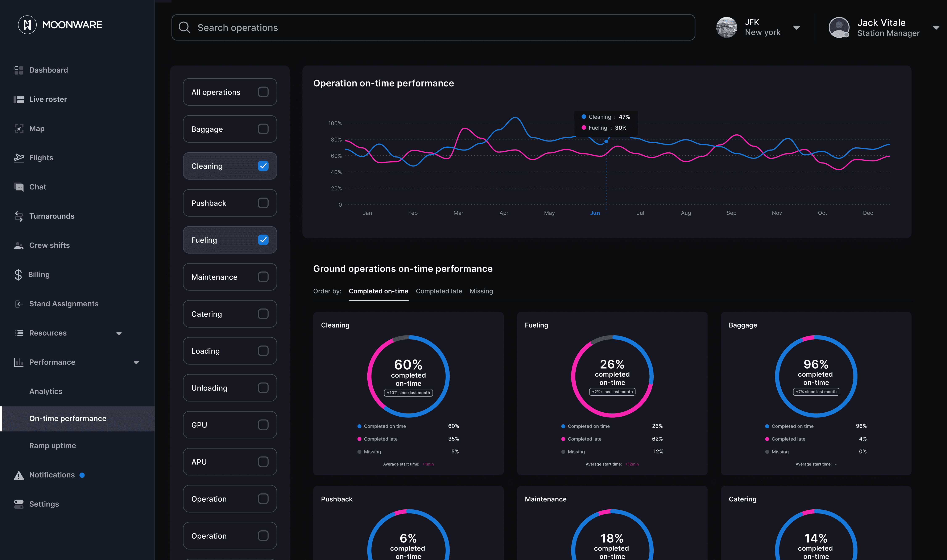Uncheck the Cleaning operation checkbox
947x560 pixels.
(263, 166)
